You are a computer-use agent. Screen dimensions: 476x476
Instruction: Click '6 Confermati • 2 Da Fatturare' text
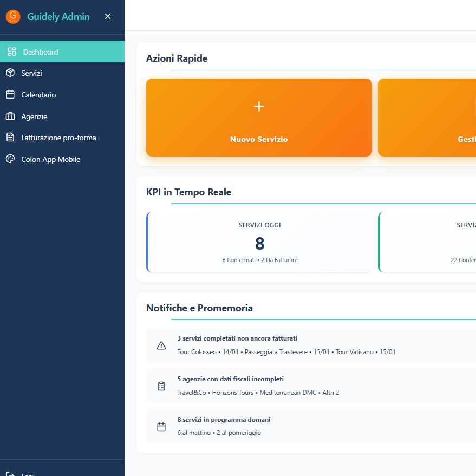coord(260,260)
